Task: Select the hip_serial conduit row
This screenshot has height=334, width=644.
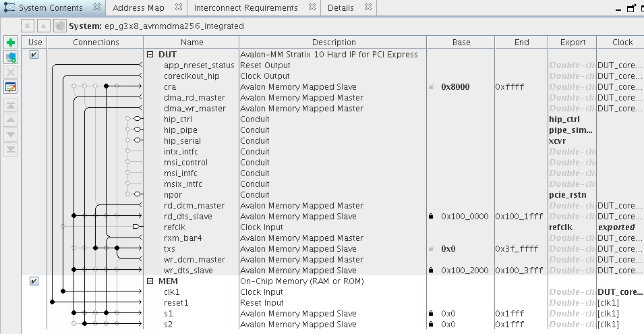Action: 182,141
